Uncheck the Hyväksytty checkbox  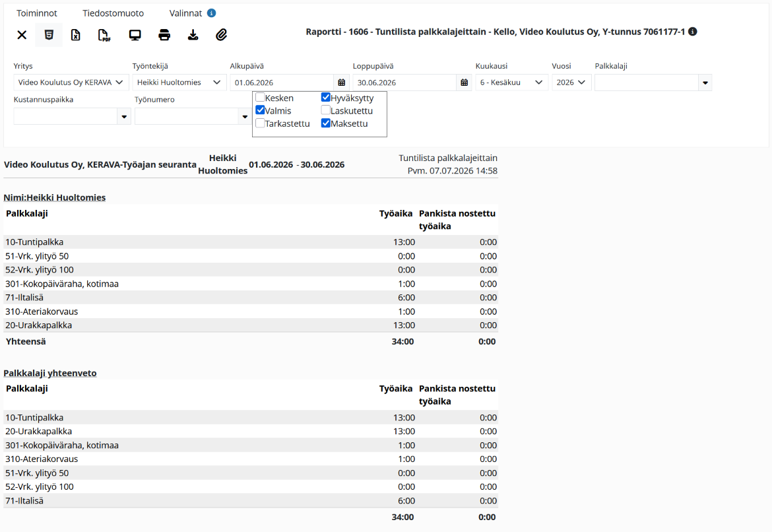325,98
